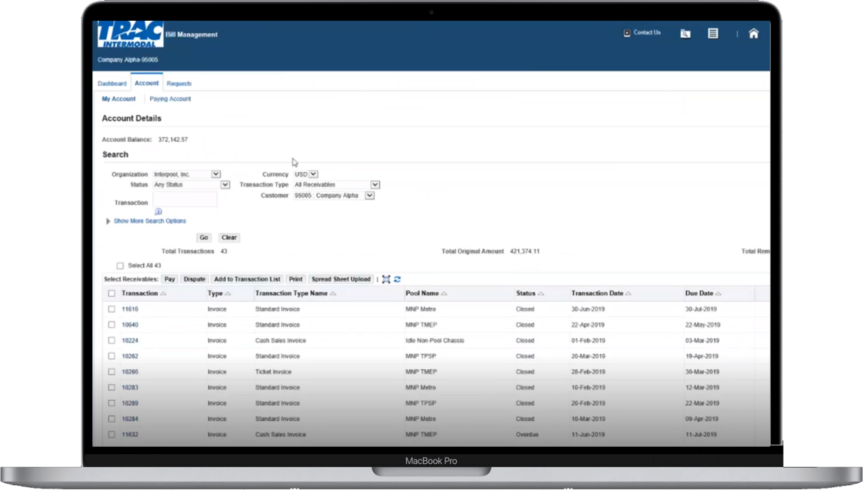Open the list view icon in the top bar
This screenshot has width=863, height=504.
[x=713, y=33]
